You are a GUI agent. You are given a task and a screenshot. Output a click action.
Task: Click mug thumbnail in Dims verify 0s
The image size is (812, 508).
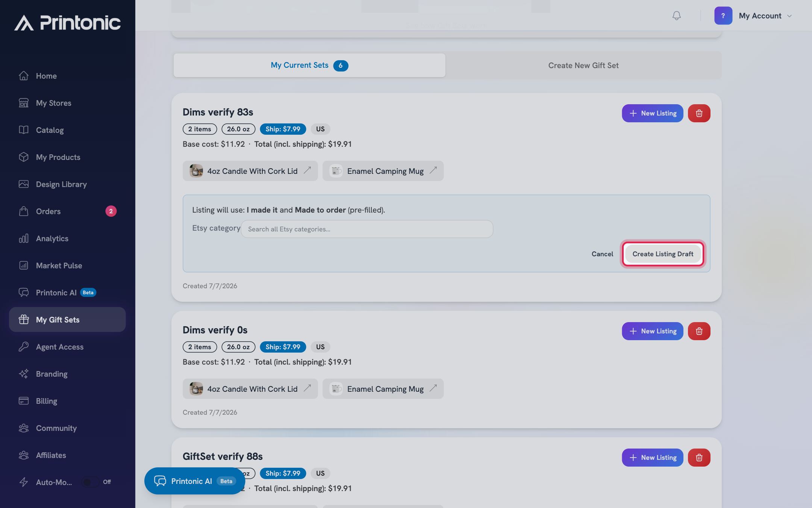tap(336, 389)
